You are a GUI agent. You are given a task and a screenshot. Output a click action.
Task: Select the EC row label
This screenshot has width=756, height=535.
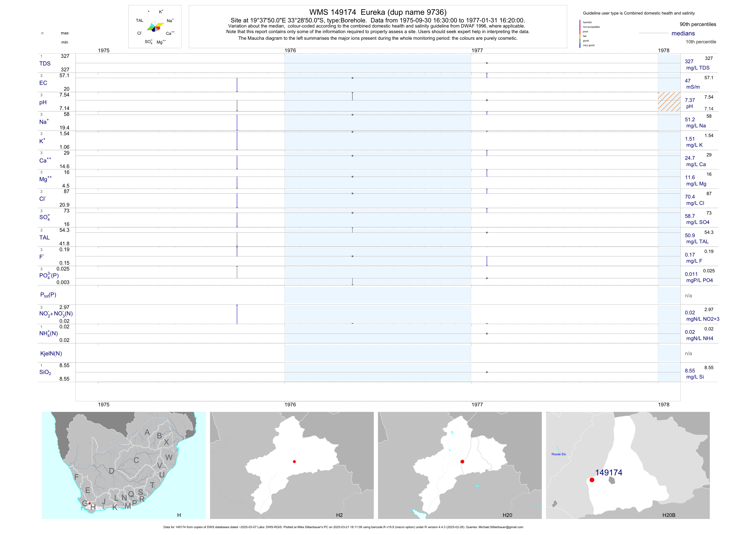tap(43, 83)
